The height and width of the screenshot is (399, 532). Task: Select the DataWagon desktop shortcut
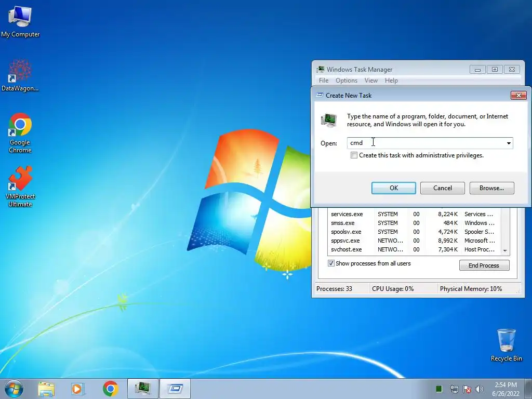[x=20, y=75]
